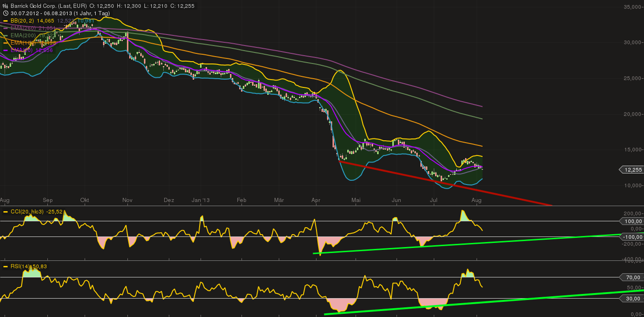Click the orange EMA(100) legend marker
644x317 pixels.
[x=5, y=43]
